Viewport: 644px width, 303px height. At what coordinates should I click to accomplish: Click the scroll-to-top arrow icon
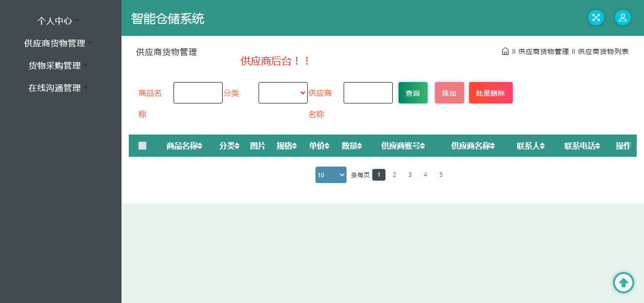pos(623,282)
